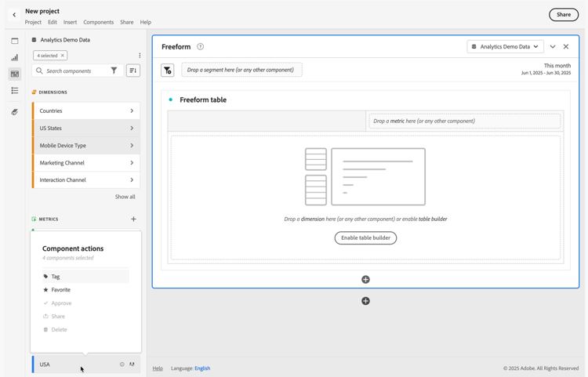The width and height of the screenshot is (588, 377).
Task: Click the star icon beside Favorite
Action: point(45,290)
